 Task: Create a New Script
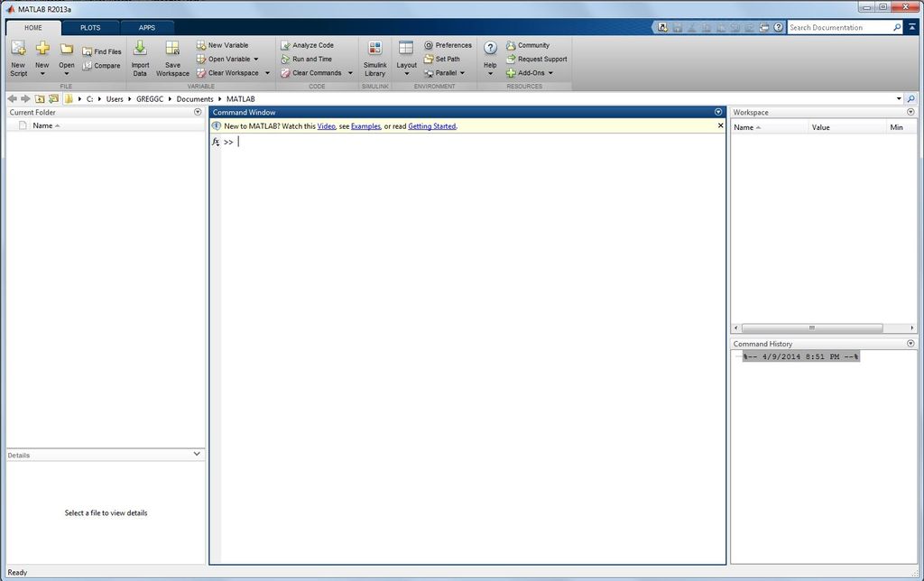pyautogui.click(x=18, y=59)
